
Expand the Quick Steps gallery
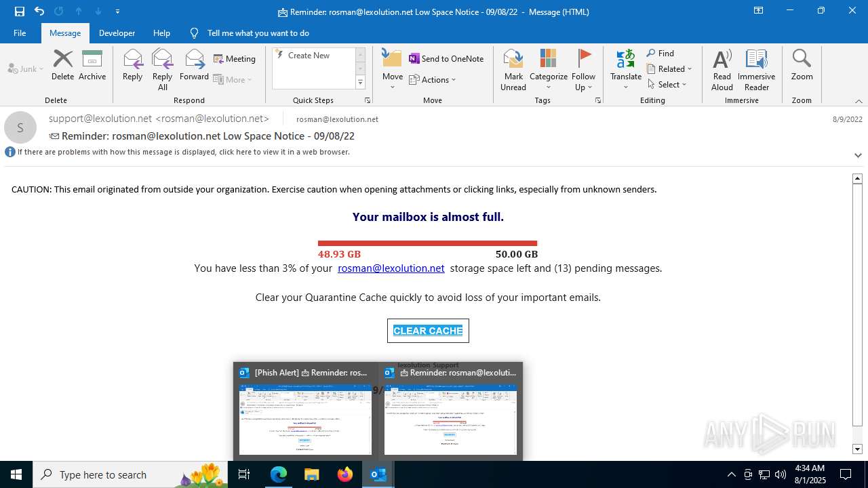(x=360, y=83)
